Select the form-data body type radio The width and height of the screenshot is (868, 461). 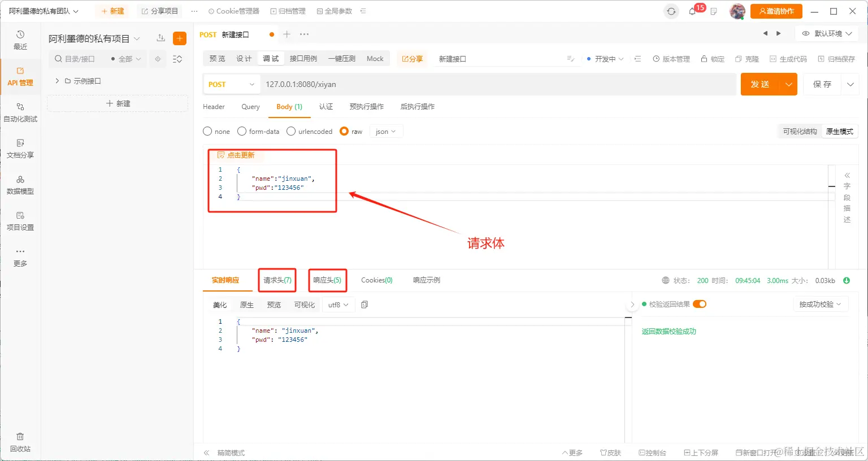[242, 131]
